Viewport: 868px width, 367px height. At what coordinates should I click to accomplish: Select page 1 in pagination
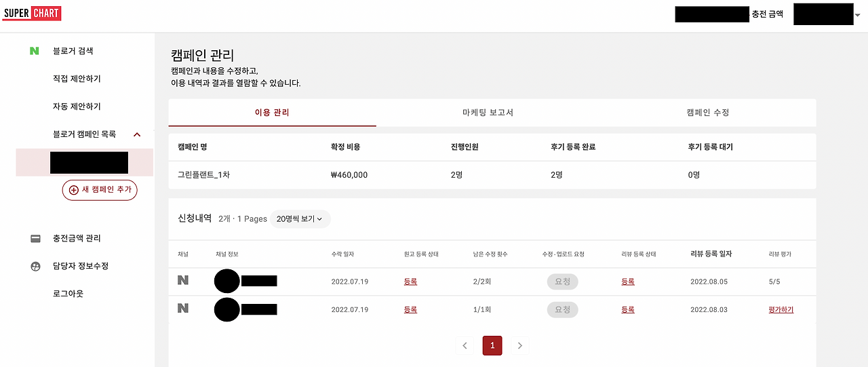pos(492,345)
